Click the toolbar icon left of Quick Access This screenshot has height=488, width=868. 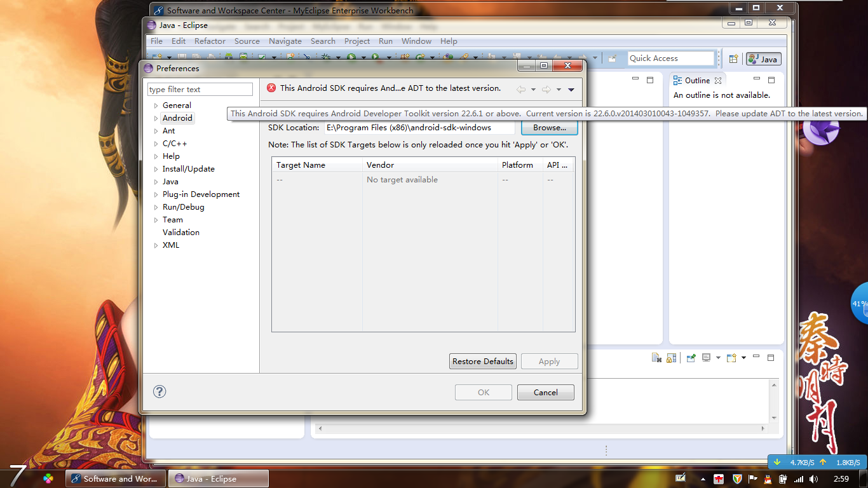(612, 58)
